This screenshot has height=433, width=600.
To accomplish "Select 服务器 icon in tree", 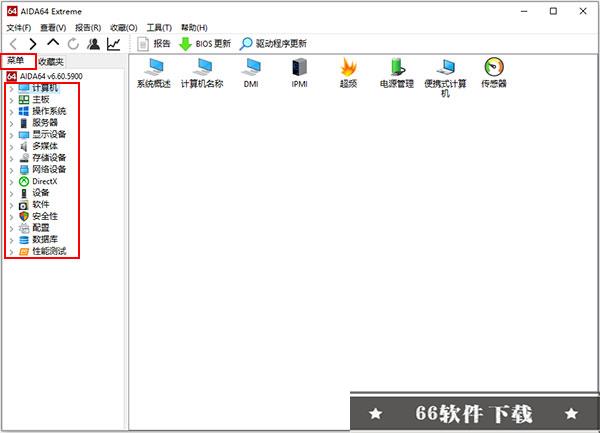I will click(x=24, y=123).
